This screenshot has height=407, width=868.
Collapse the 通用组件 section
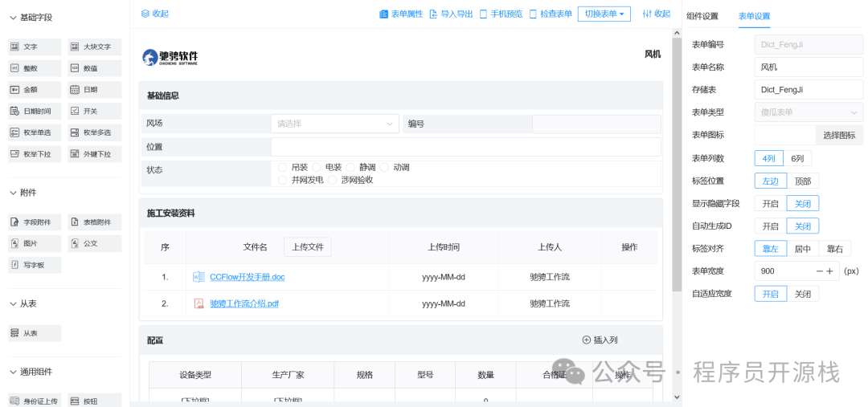point(31,372)
